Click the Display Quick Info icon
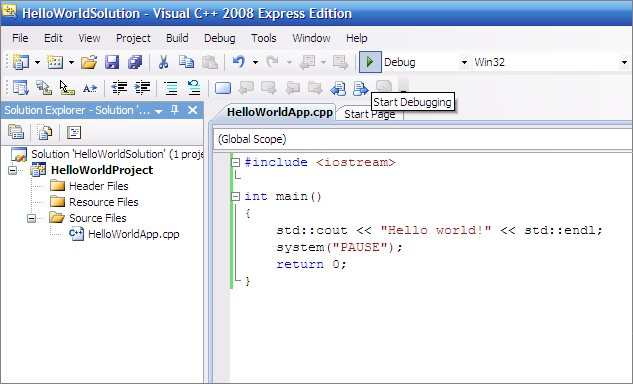Viewport: 633px width, 384px height. pyautogui.click(x=67, y=87)
